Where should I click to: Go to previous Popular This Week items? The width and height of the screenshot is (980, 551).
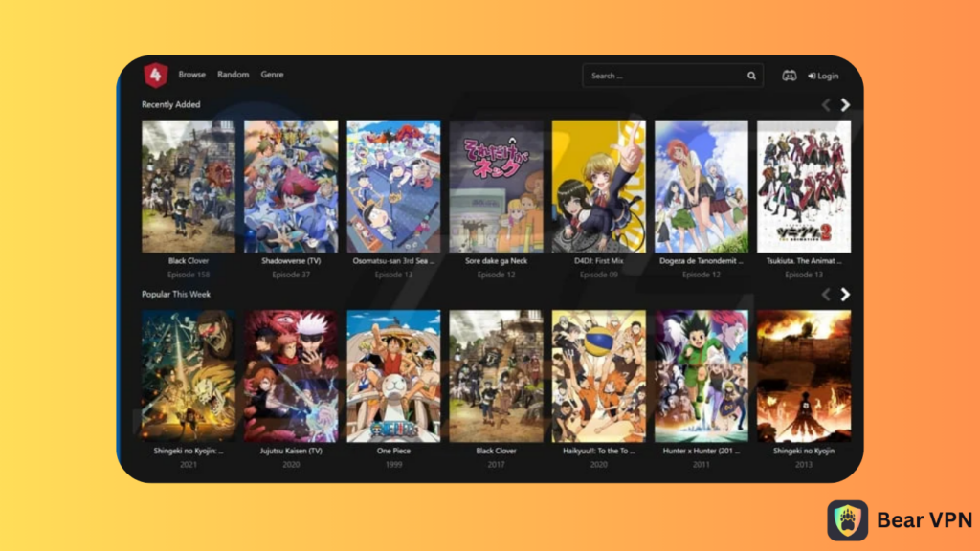[826, 295]
